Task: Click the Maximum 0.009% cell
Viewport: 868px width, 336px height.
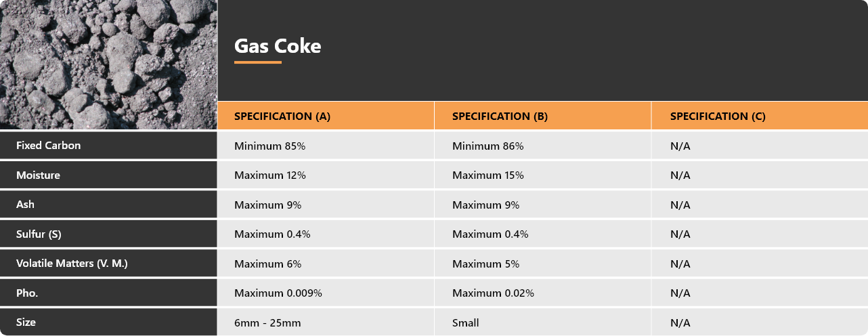Action: (326, 293)
